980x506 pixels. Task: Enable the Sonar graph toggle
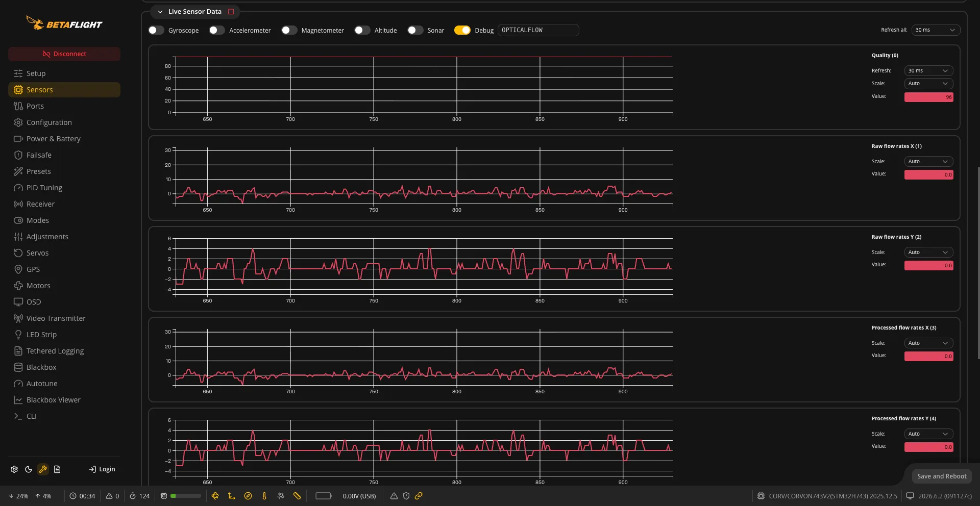click(x=415, y=31)
